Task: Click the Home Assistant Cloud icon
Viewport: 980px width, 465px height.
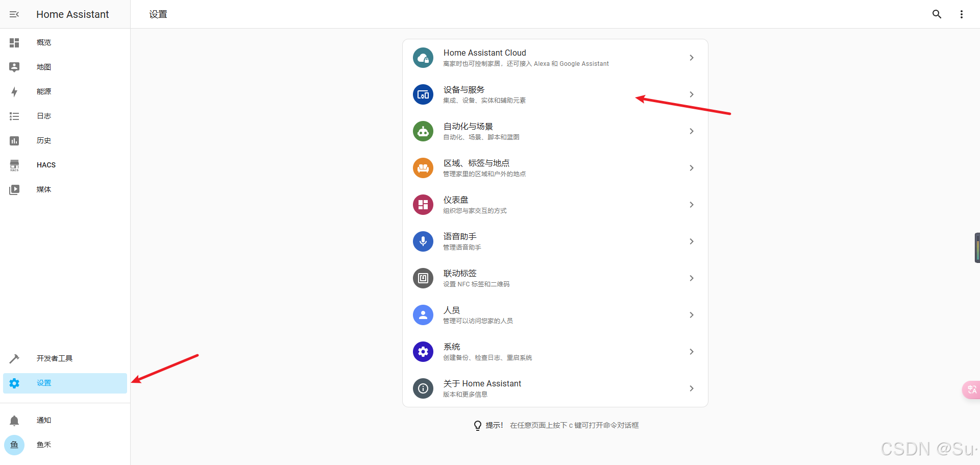Action: (423, 58)
